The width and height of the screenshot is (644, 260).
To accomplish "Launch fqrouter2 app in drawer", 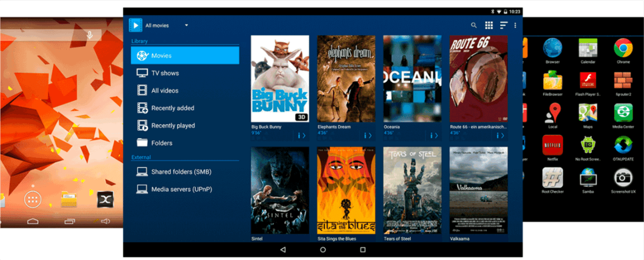I will pyautogui.click(x=623, y=84).
